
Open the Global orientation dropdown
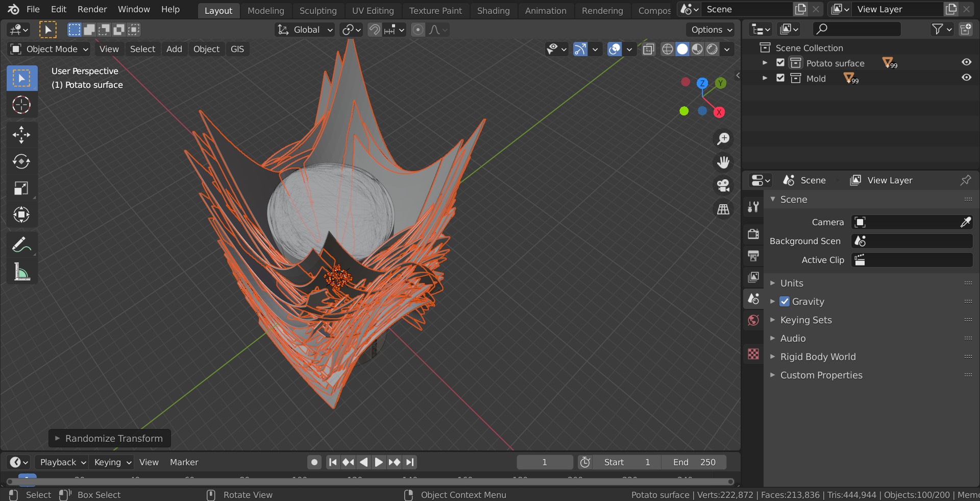tap(305, 30)
